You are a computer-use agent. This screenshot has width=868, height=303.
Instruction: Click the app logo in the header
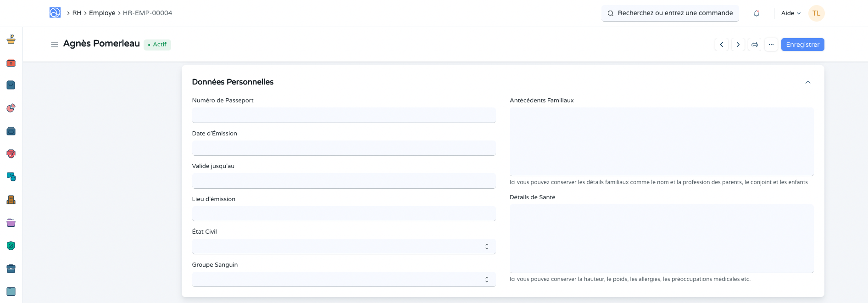55,13
